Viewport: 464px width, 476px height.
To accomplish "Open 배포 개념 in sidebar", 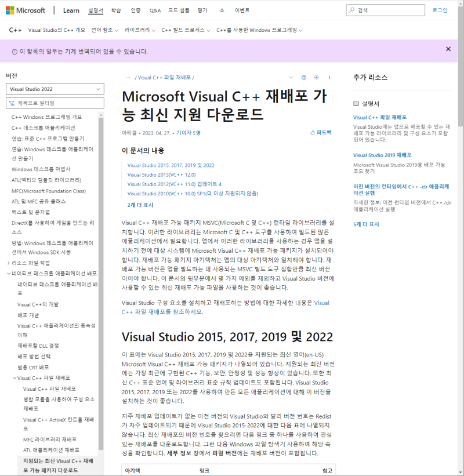I will (x=28, y=315).
